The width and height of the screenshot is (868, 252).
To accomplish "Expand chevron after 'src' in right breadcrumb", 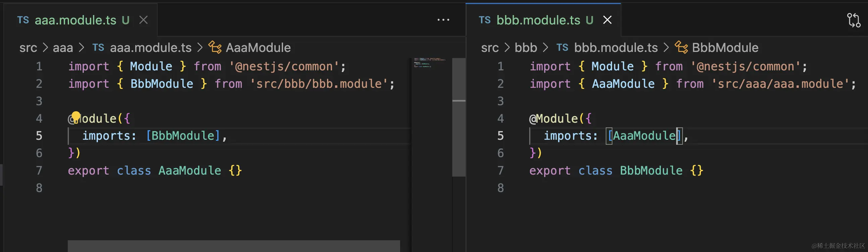I will pos(507,48).
